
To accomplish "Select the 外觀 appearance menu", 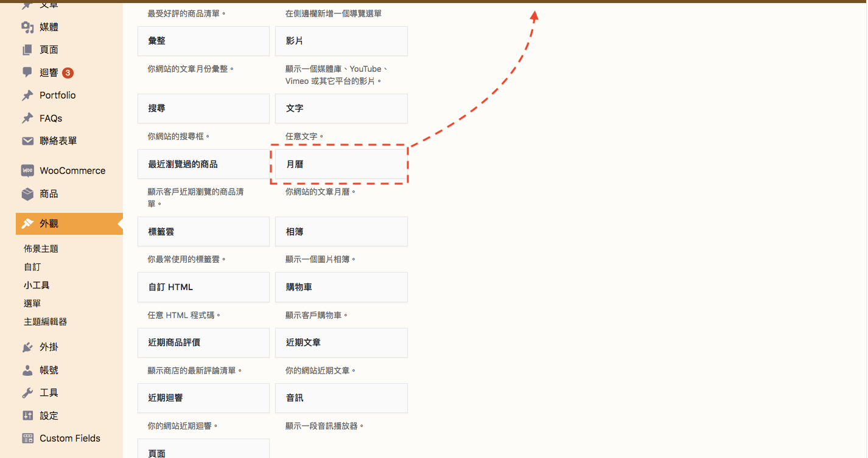I will point(69,224).
